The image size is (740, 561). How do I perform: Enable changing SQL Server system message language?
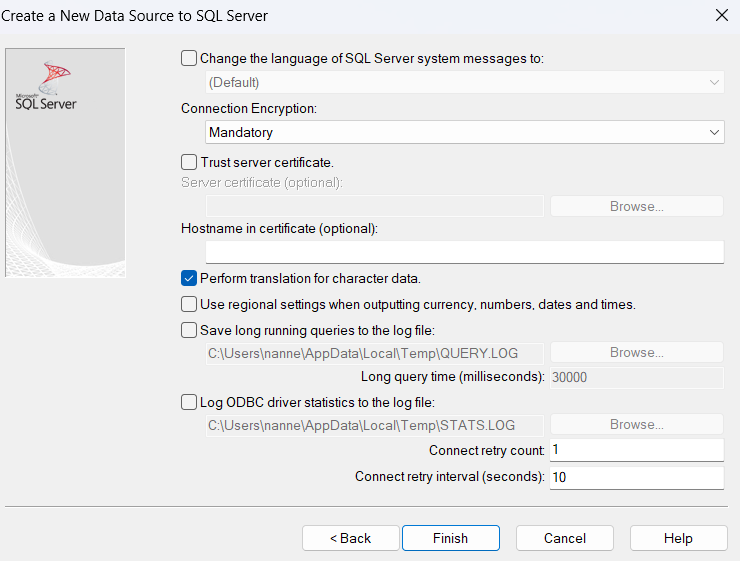[x=189, y=59]
